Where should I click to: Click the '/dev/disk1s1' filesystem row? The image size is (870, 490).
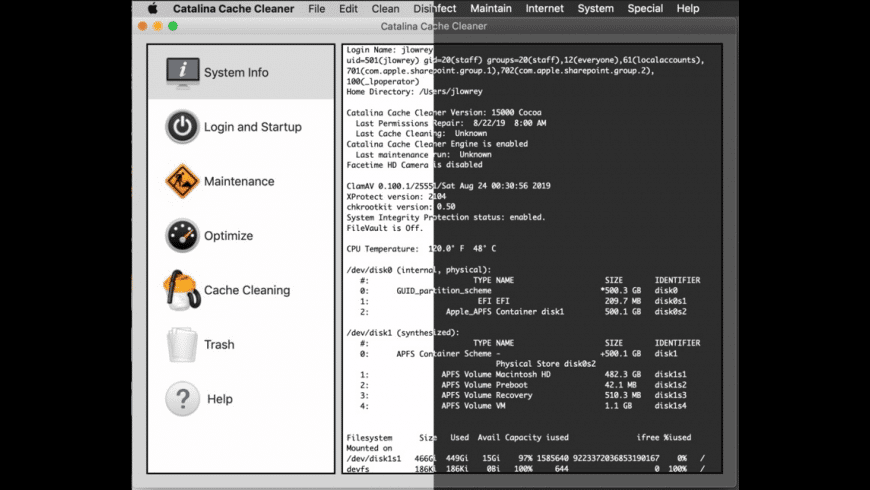[x=525, y=458]
